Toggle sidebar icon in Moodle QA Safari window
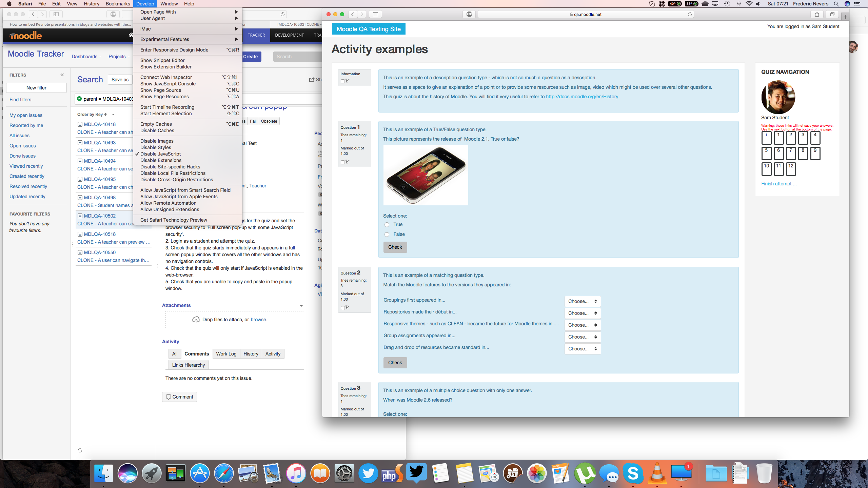868x488 pixels. point(375,14)
